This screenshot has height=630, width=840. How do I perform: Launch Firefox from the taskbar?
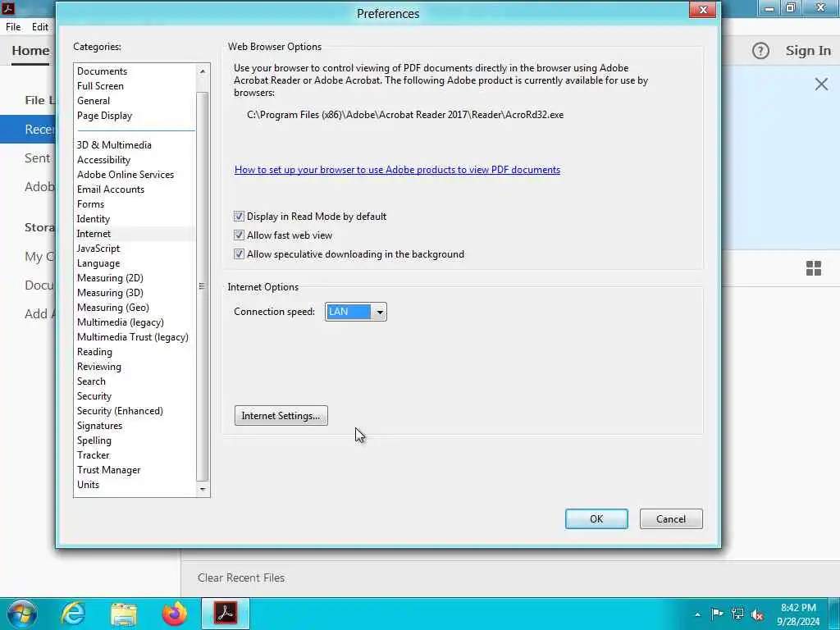tap(175, 614)
